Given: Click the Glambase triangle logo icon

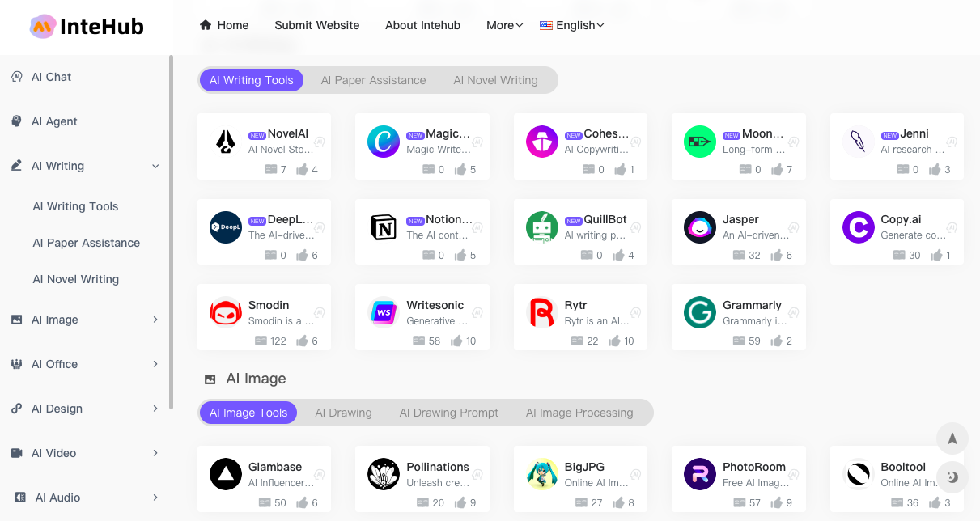Looking at the screenshot, I should [x=226, y=475].
